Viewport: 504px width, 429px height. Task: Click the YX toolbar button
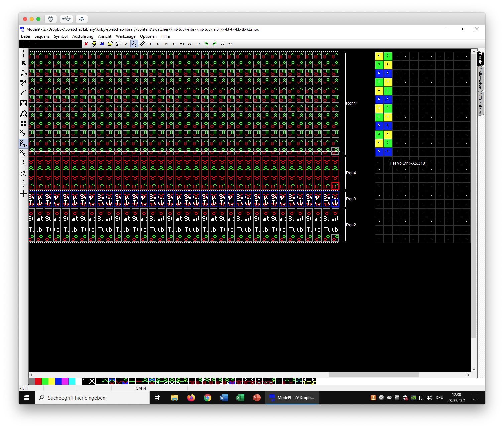230,44
